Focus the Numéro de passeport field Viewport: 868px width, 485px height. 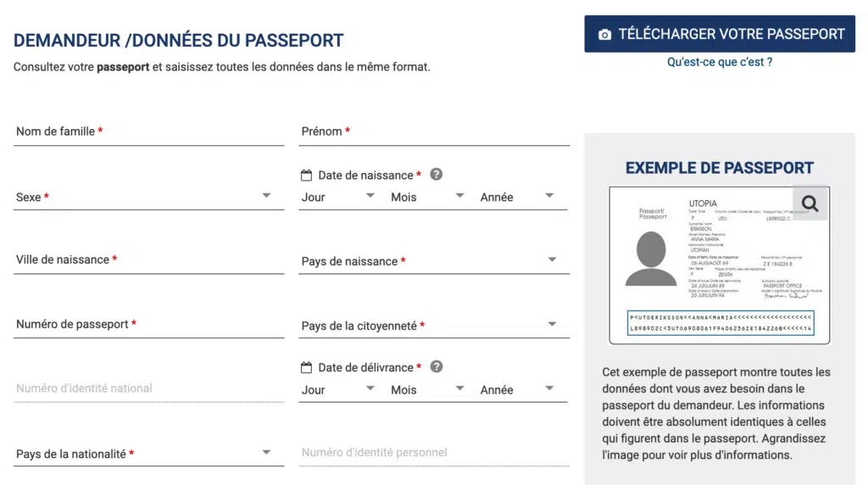click(149, 325)
